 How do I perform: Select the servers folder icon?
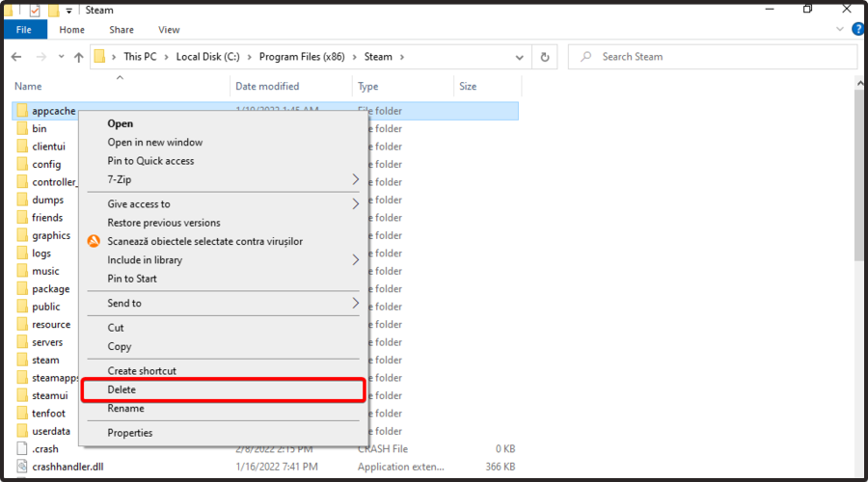[x=22, y=342]
